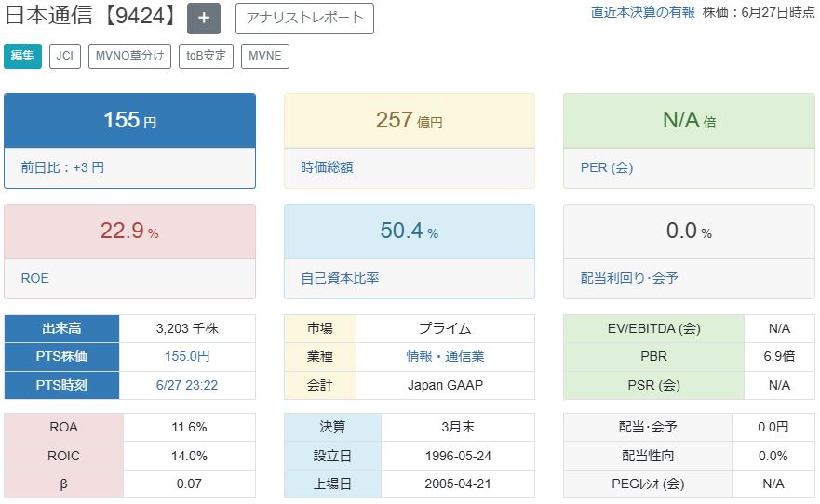Open the 配当利回り·会予 link
Image resolution: width=820 pixels, height=504 pixels.
[x=629, y=278]
